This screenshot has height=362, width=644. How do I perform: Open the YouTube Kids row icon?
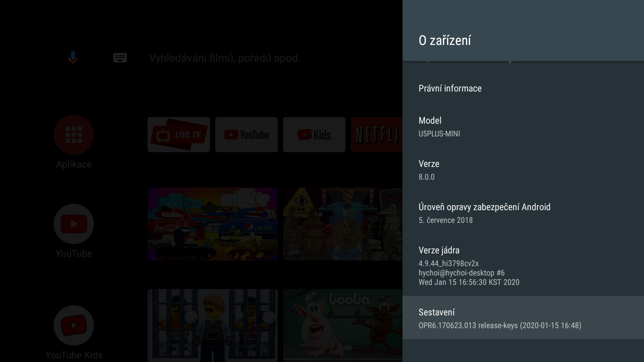(x=74, y=325)
